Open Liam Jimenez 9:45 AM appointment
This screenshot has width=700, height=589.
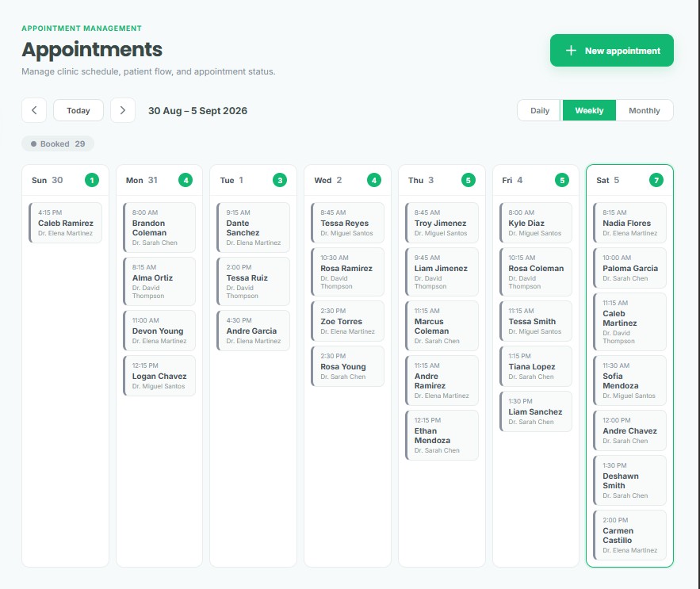[442, 272]
